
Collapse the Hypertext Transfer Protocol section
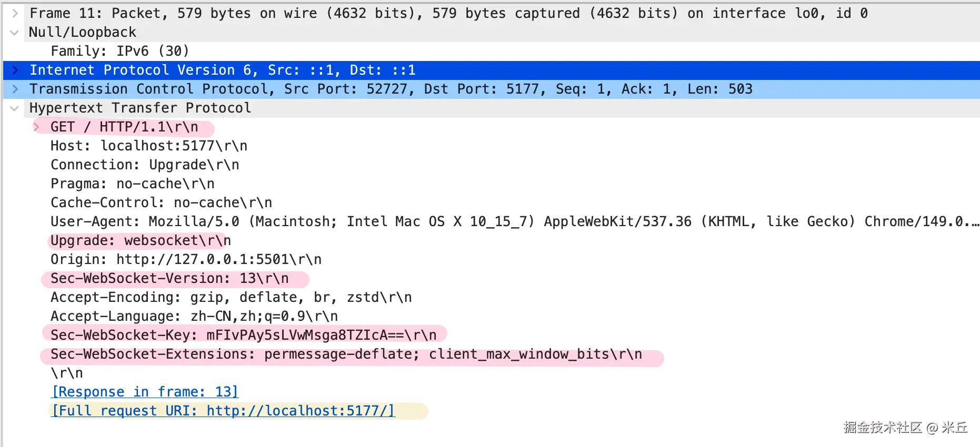(15, 108)
